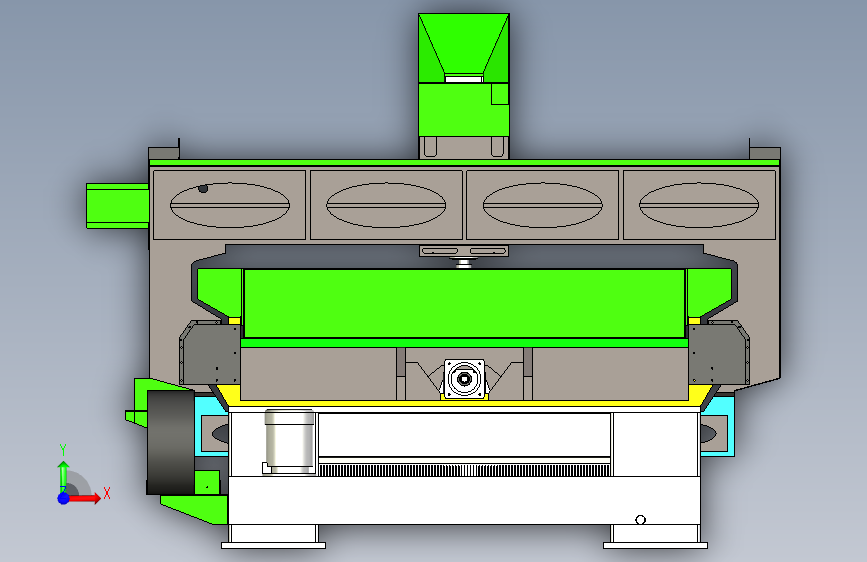The height and width of the screenshot is (562, 867).
Task: Select the yellow plate under the gray bed
Action: point(464,403)
